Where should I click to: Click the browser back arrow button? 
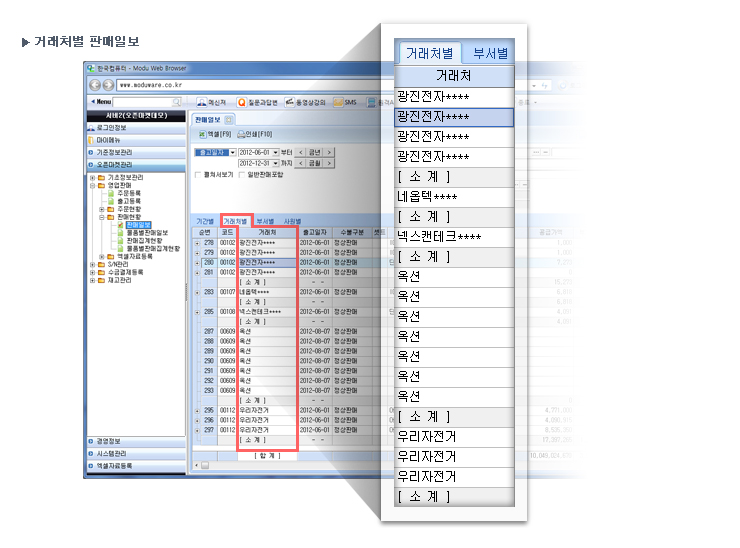point(94,85)
